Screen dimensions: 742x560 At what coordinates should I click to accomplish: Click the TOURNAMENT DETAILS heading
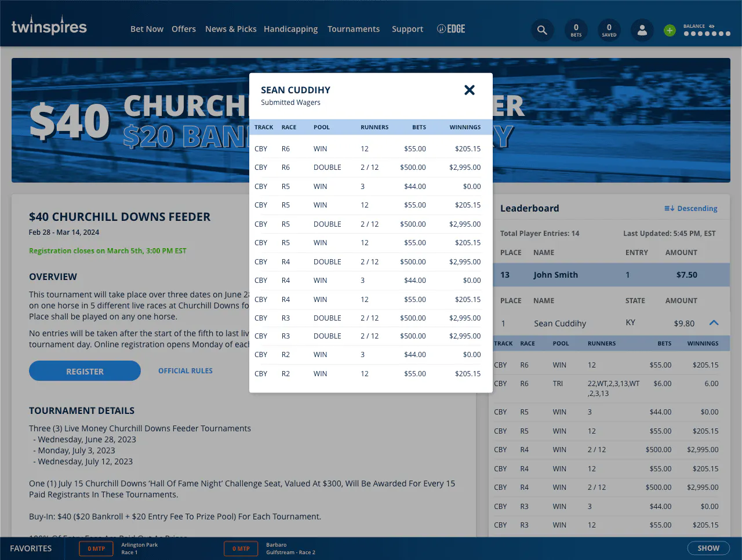click(x=82, y=410)
